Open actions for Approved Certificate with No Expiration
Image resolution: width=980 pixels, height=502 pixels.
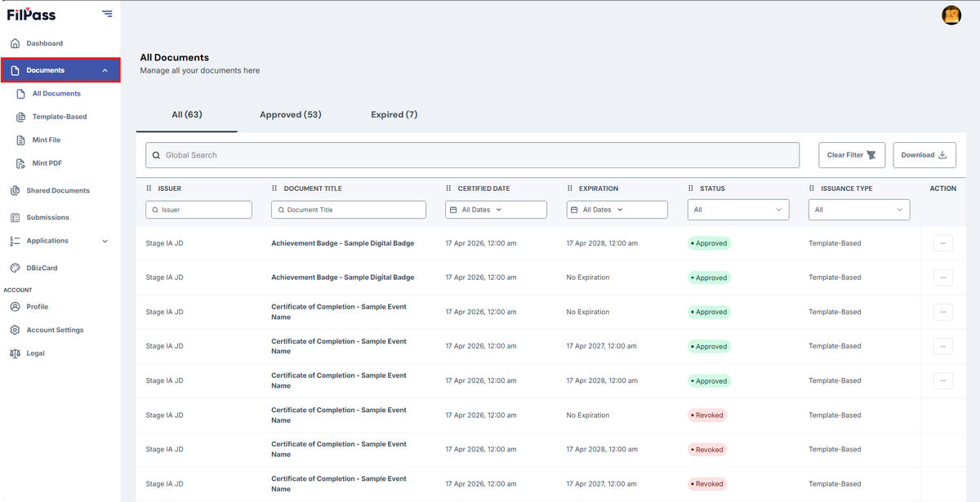click(x=942, y=312)
